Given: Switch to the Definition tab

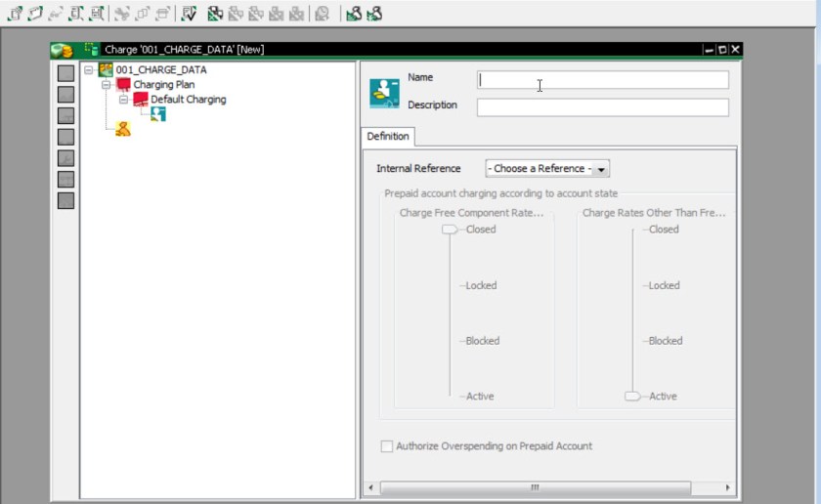Looking at the screenshot, I should click(x=388, y=137).
